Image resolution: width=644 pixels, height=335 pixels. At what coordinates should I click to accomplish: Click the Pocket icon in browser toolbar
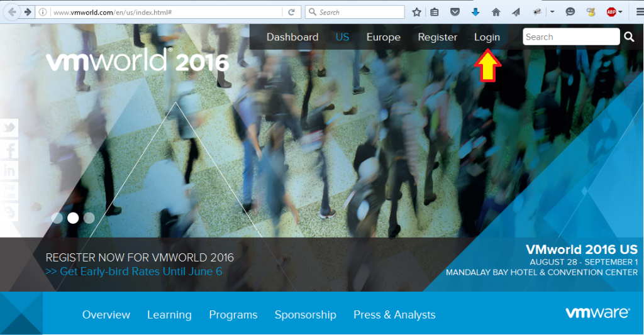coord(455,12)
